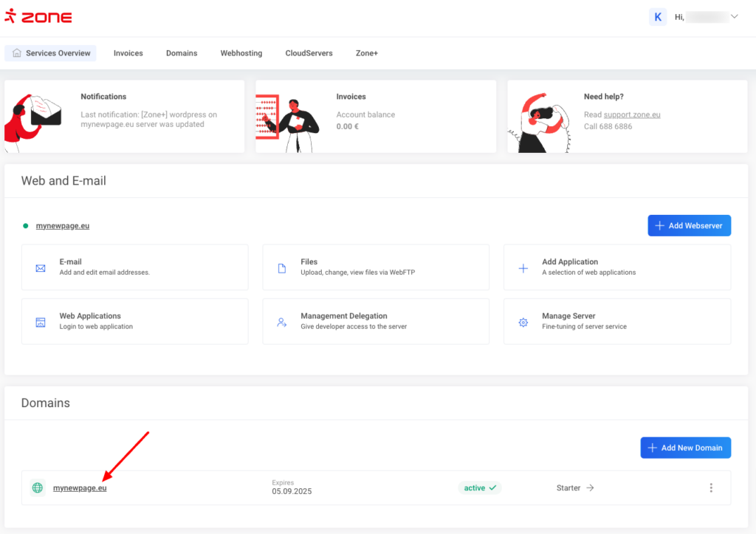Open mynewpage.eu link in Domains list
The height and width of the screenshot is (534, 756).
pos(80,488)
